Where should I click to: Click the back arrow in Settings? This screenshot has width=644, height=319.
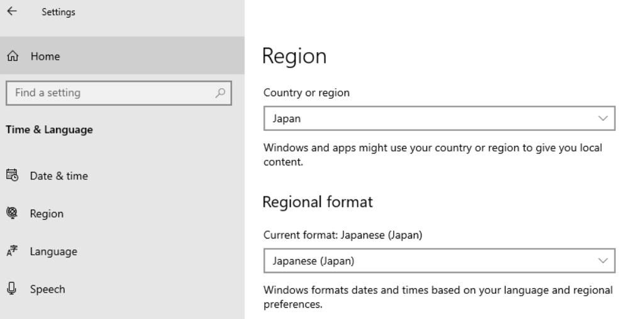(13, 12)
